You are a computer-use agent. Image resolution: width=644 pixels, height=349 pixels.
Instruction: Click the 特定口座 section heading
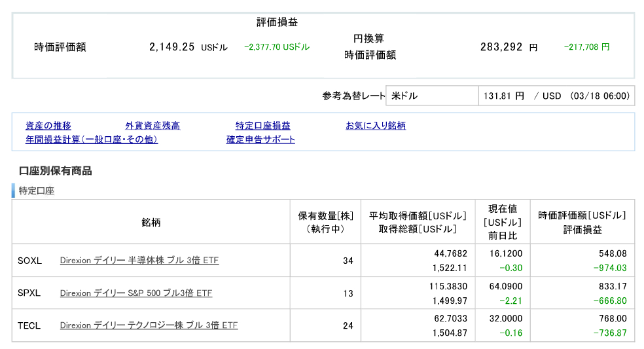coord(37,191)
